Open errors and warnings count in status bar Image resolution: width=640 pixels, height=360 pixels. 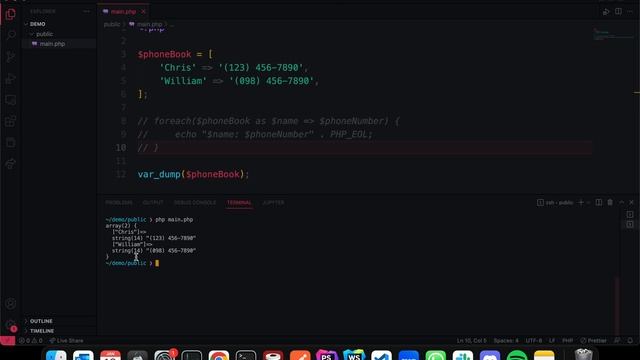point(31,340)
